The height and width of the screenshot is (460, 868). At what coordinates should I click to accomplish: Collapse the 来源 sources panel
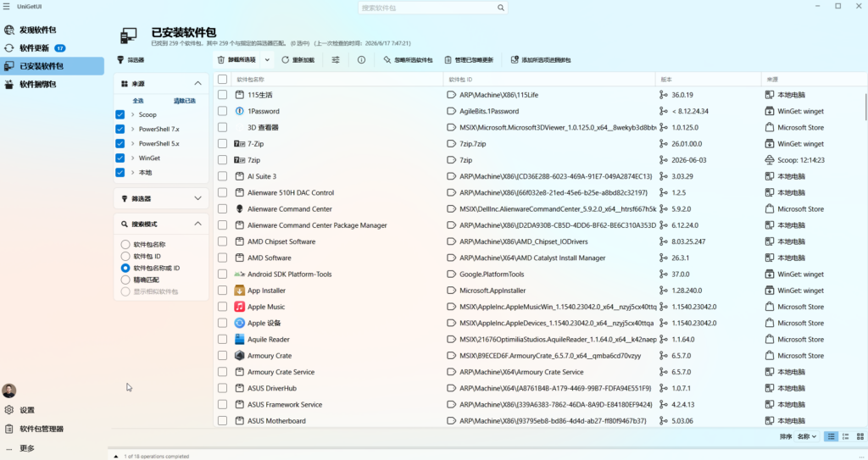198,83
